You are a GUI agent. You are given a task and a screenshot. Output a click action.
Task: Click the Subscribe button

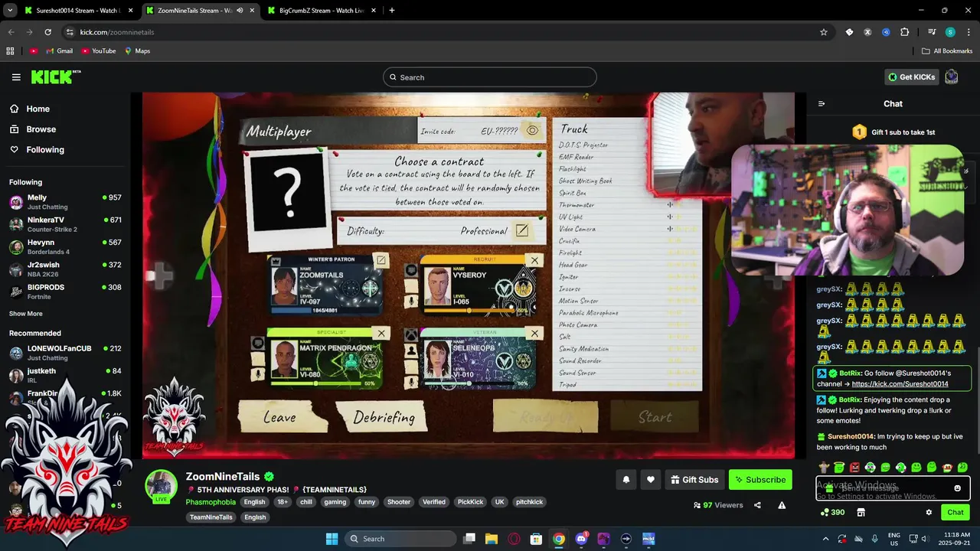pyautogui.click(x=760, y=480)
